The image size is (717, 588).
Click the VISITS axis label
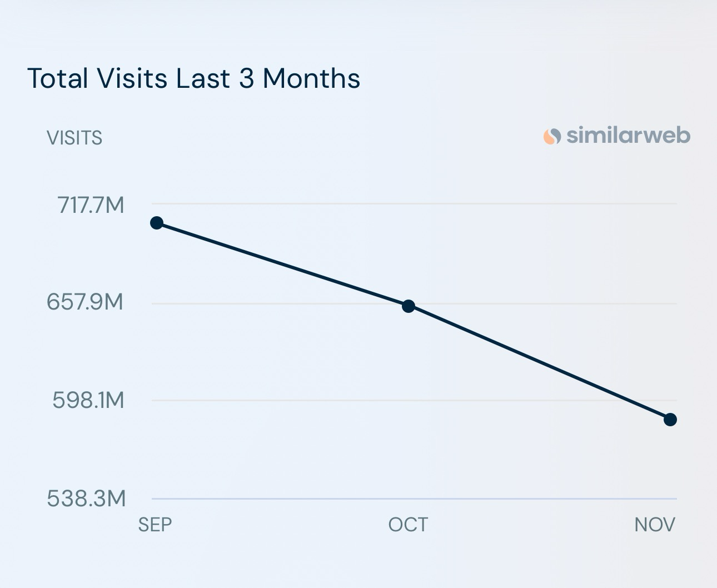coord(74,138)
